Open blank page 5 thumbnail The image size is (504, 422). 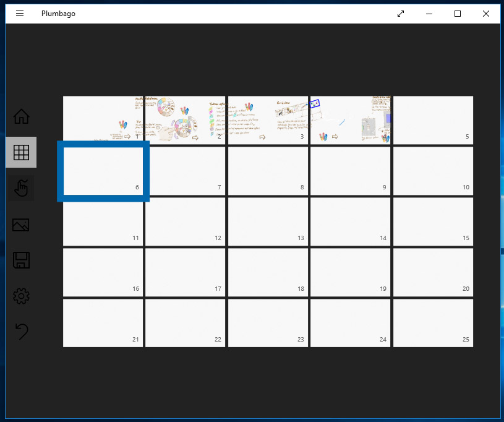[433, 120]
